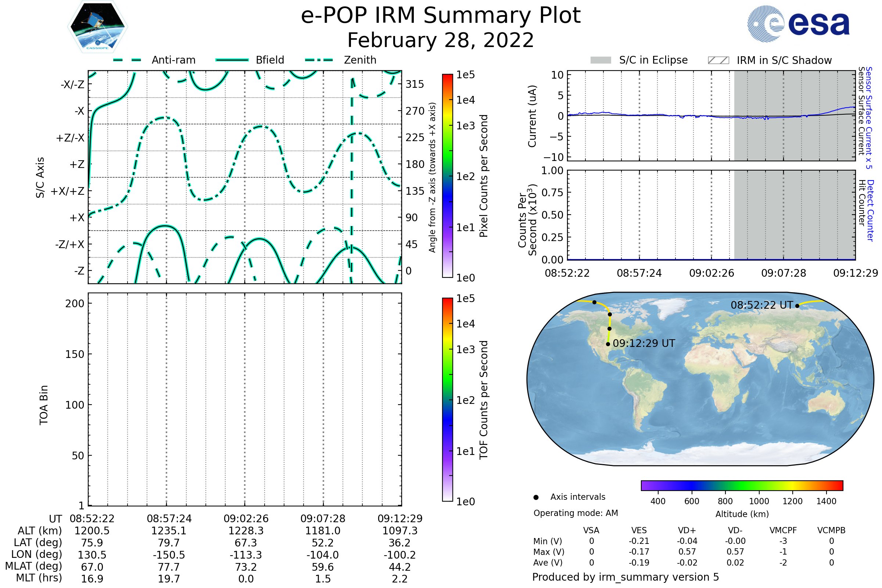
Task: Click the CASSIOPE satellite mission logo
Action: [97, 27]
